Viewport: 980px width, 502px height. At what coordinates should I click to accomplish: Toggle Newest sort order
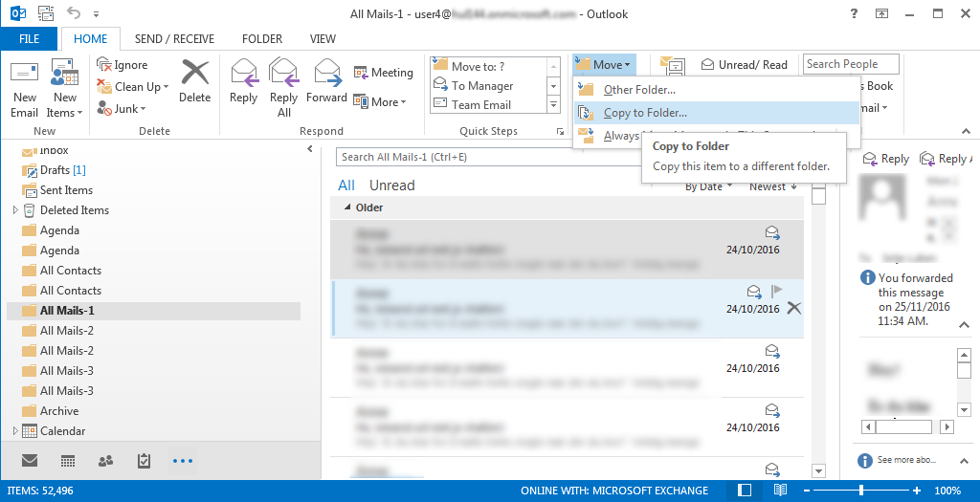[x=772, y=186]
